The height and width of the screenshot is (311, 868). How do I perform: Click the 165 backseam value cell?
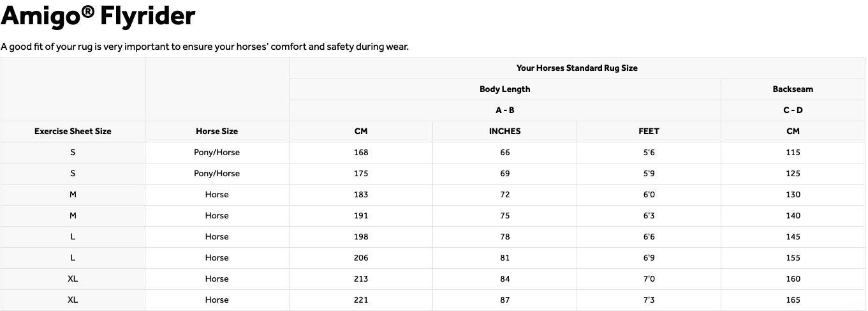coord(793,300)
